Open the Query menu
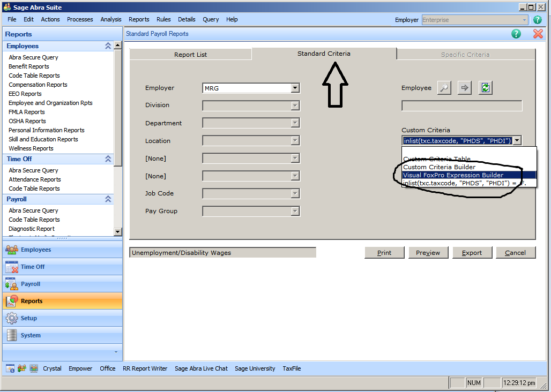The width and height of the screenshot is (551, 392). coord(211,19)
